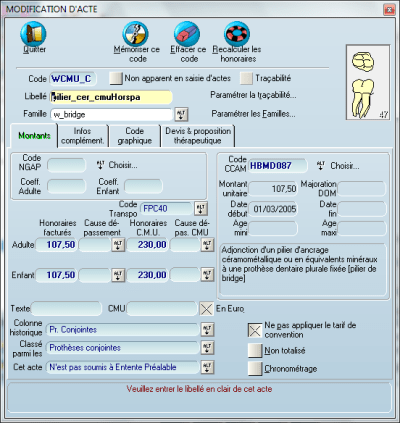Open the Adulte Cause dépassement picker

(118, 245)
